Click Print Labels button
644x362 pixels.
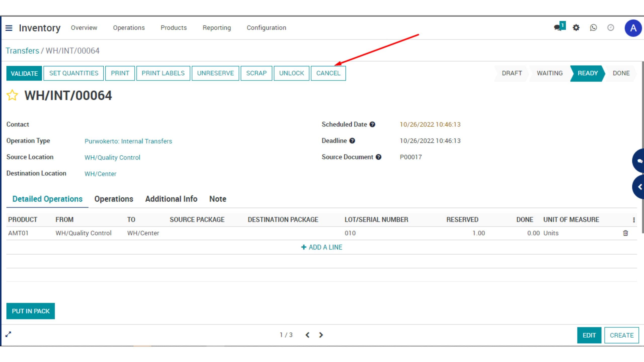[163, 73]
